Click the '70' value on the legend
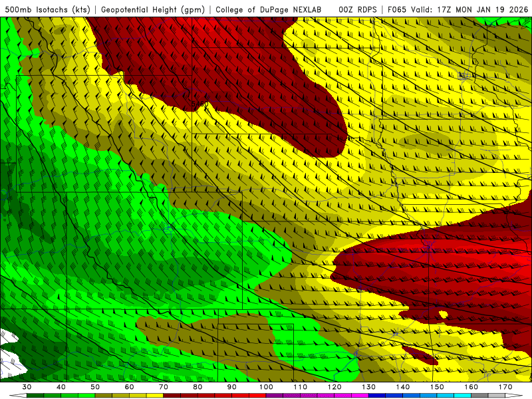The height and width of the screenshot is (399, 532). (x=164, y=387)
